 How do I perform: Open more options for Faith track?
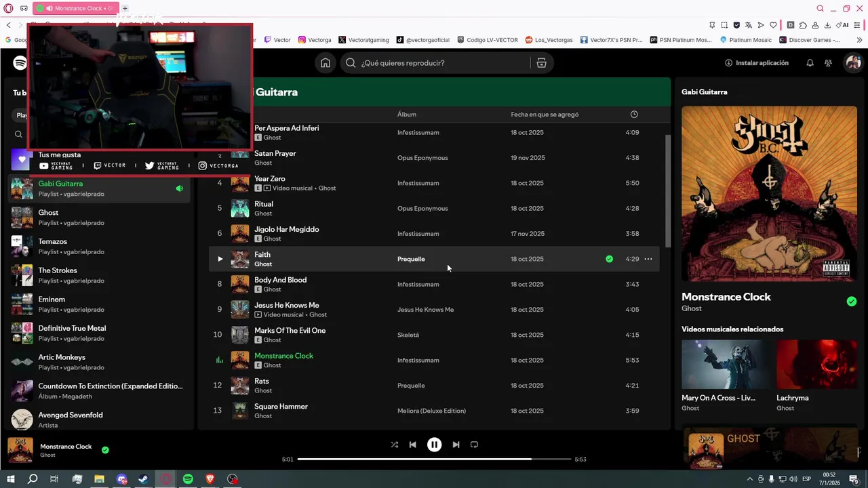[x=648, y=259]
